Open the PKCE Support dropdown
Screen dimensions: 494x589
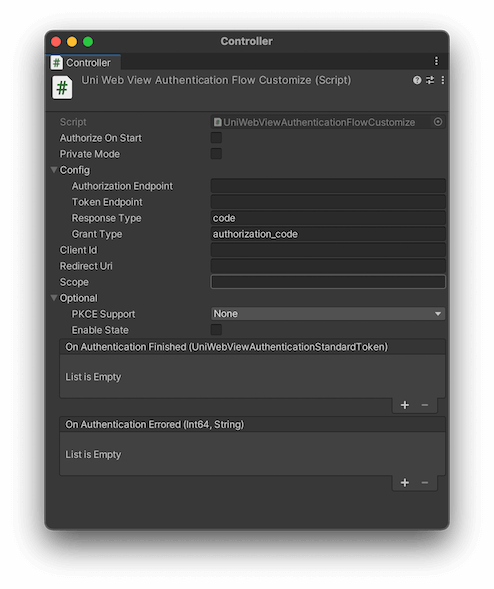pyautogui.click(x=328, y=314)
